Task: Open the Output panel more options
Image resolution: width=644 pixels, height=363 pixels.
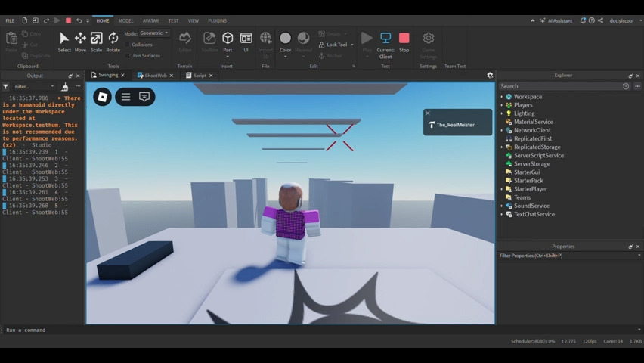Action: pos(78,86)
